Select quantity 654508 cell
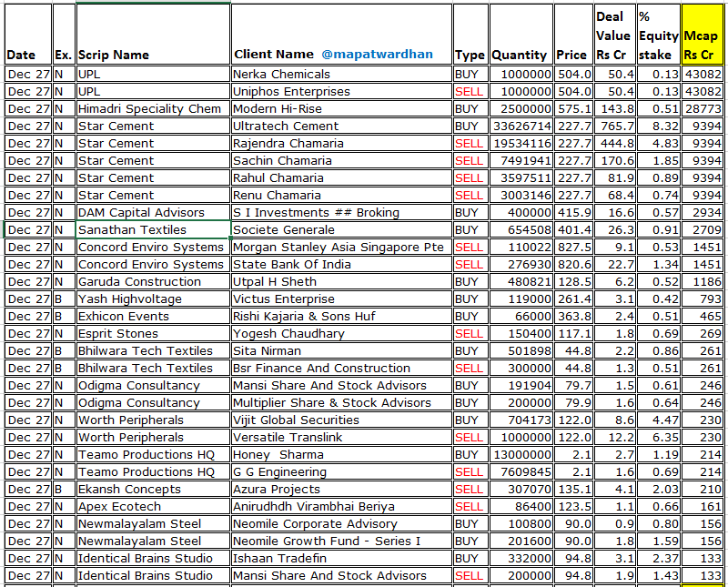 521,230
